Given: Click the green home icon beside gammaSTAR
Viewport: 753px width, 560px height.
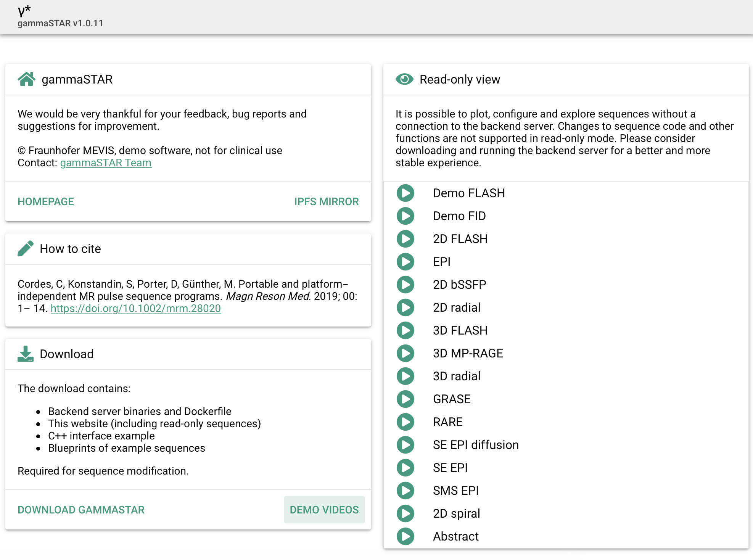Looking at the screenshot, I should tap(26, 79).
